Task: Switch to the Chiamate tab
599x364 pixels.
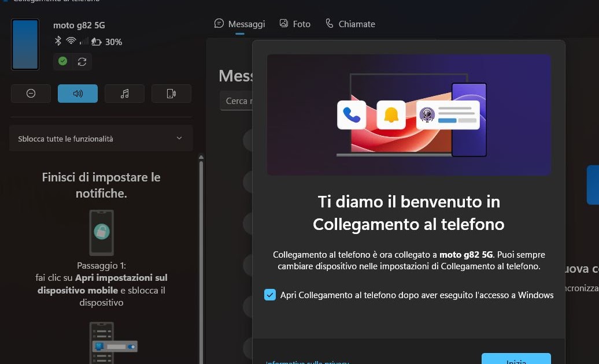Action: 350,24
